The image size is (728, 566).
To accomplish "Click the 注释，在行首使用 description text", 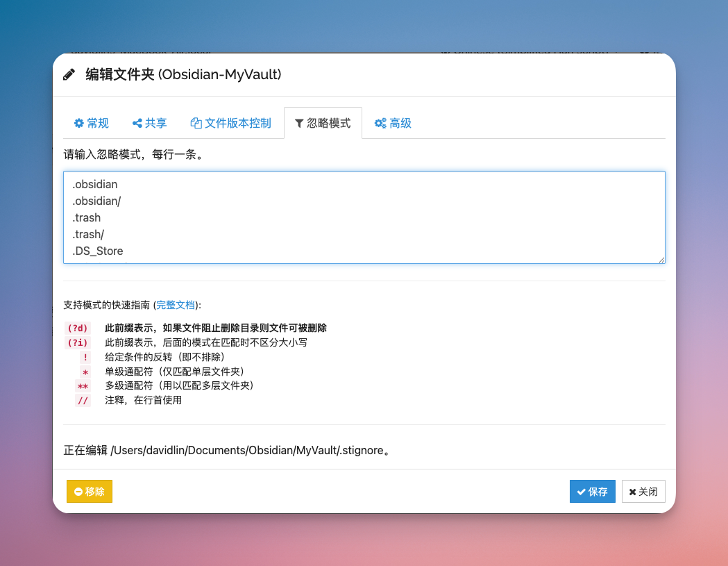I will [143, 400].
